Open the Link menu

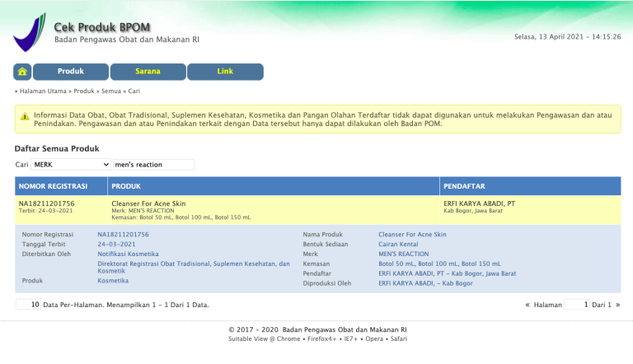225,72
